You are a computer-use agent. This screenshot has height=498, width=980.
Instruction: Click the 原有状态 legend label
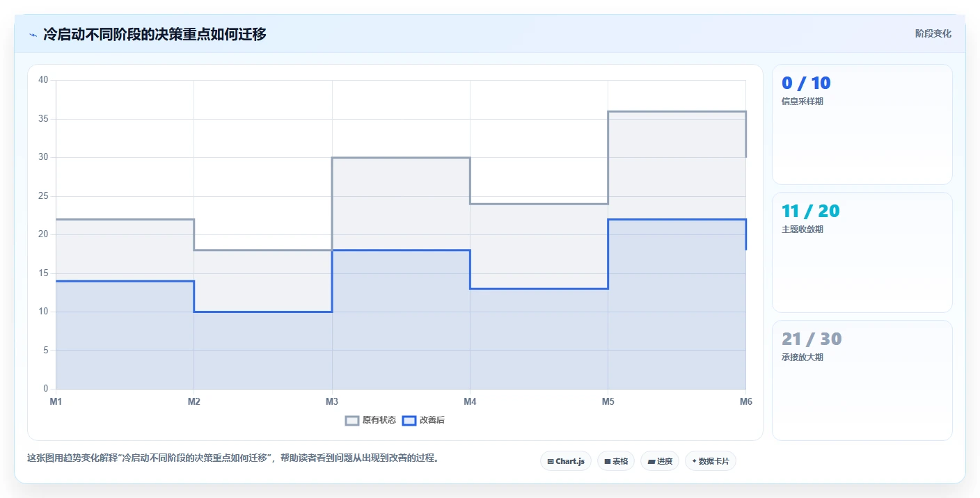pos(379,420)
